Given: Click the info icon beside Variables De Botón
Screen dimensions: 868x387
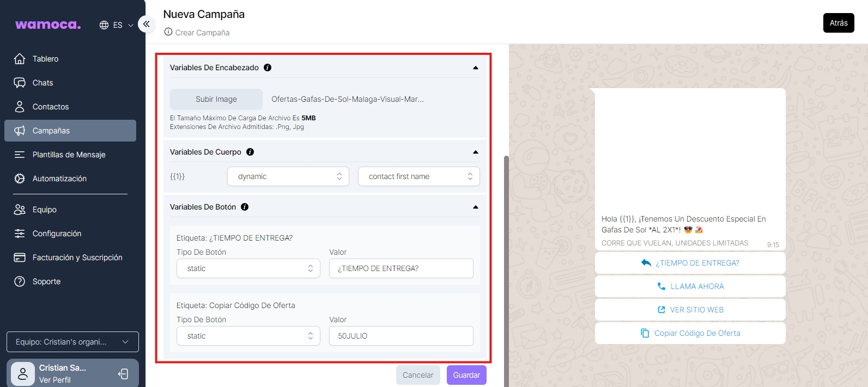Looking at the screenshot, I should coord(245,207).
